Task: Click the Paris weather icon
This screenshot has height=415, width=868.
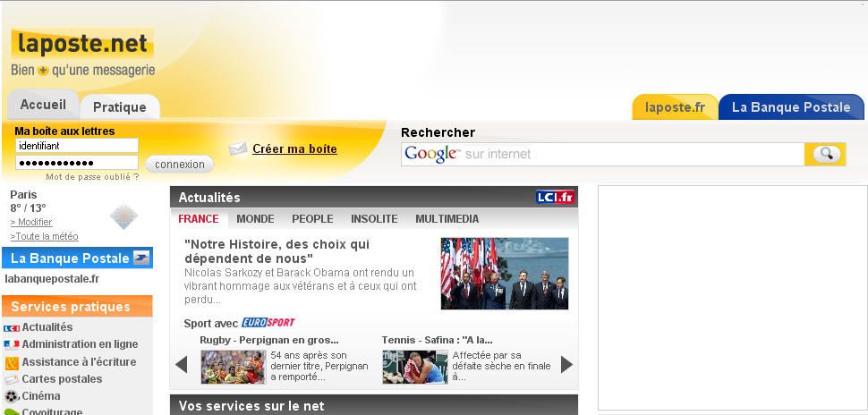Action: [x=123, y=216]
